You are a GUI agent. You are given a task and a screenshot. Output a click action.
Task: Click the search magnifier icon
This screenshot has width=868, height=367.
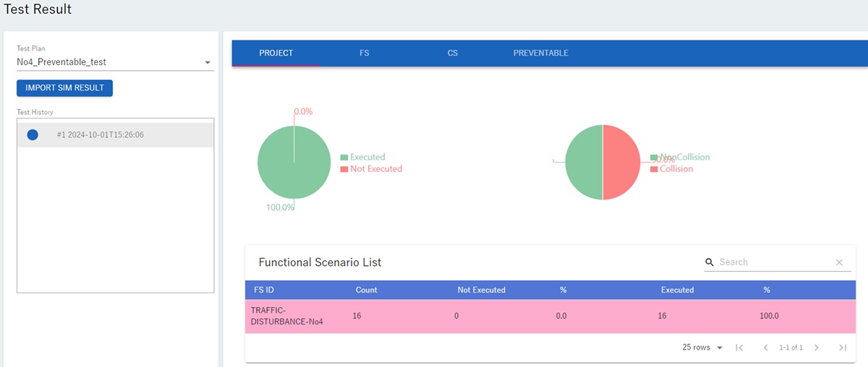click(710, 262)
